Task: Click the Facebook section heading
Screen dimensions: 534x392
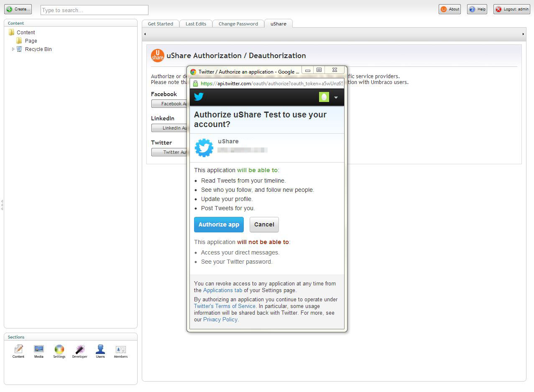Action: coord(164,94)
